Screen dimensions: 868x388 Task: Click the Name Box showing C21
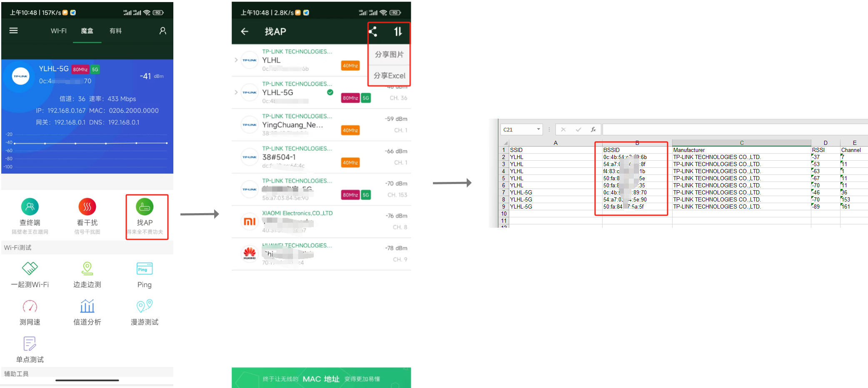518,129
